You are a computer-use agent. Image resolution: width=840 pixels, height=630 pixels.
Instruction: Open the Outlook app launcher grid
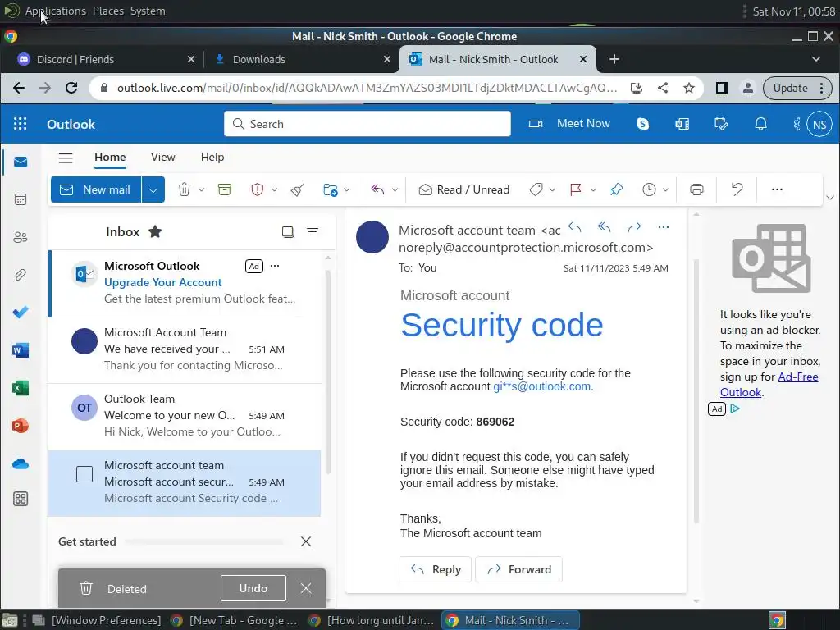(20, 124)
